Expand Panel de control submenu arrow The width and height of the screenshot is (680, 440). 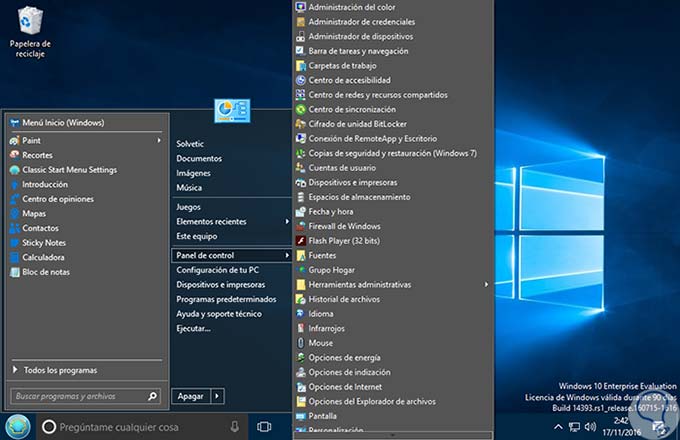pyautogui.click(x=287, y=255)
